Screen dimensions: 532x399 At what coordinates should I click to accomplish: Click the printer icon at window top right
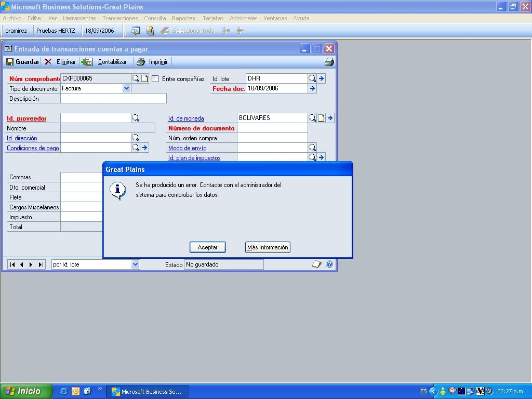(329, 62)
